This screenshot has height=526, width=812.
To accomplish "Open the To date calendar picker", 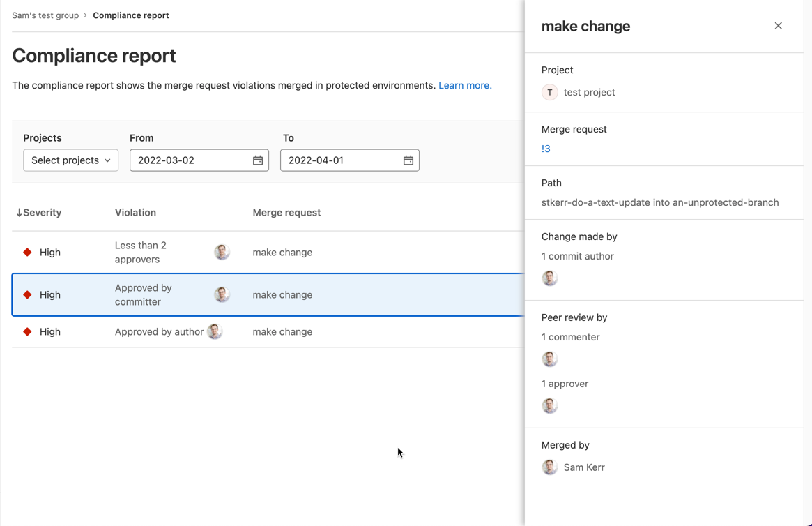I will pyautogui.click(x=408, y=160).
